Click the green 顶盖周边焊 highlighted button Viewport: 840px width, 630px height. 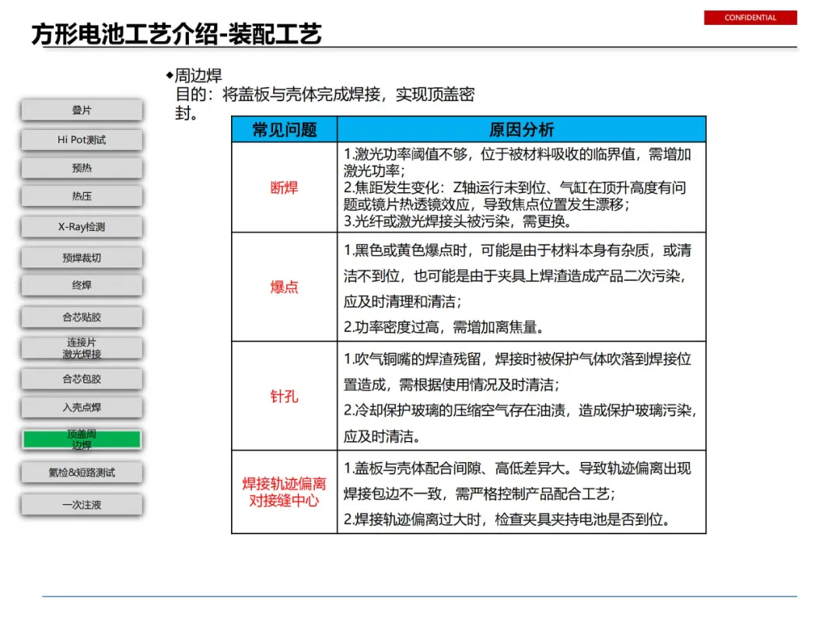tap(82, 439)
